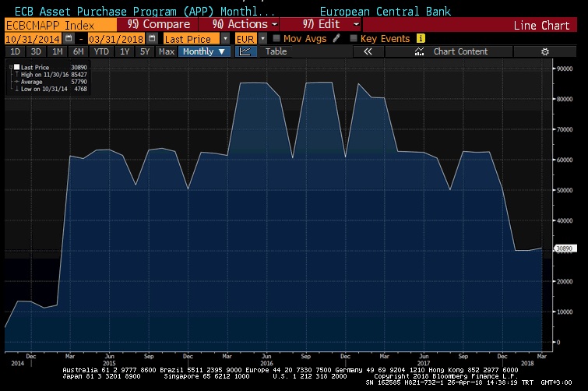Select the YTD time range
The height and width of the screenshot is (391, 588).
click(x=100, y=51)
